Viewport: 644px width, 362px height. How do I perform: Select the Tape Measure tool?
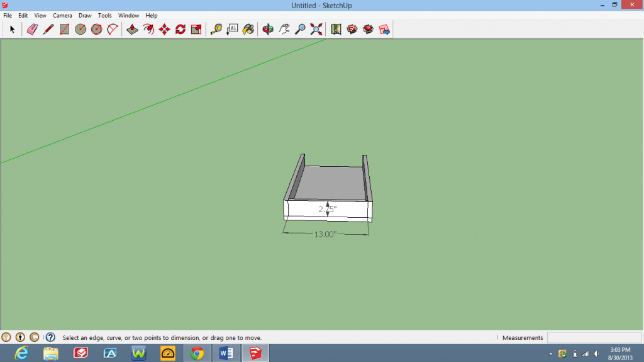point(216,29)
